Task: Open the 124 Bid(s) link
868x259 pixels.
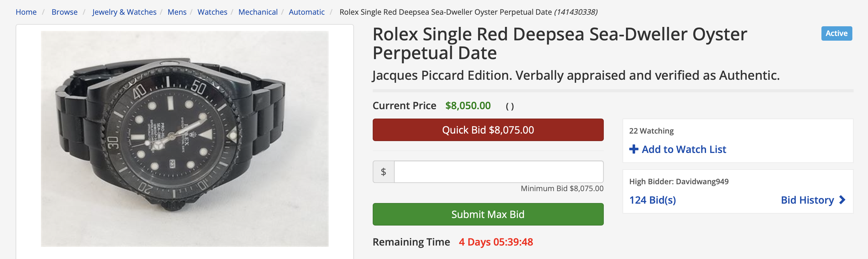Action: tap(652, 200)
